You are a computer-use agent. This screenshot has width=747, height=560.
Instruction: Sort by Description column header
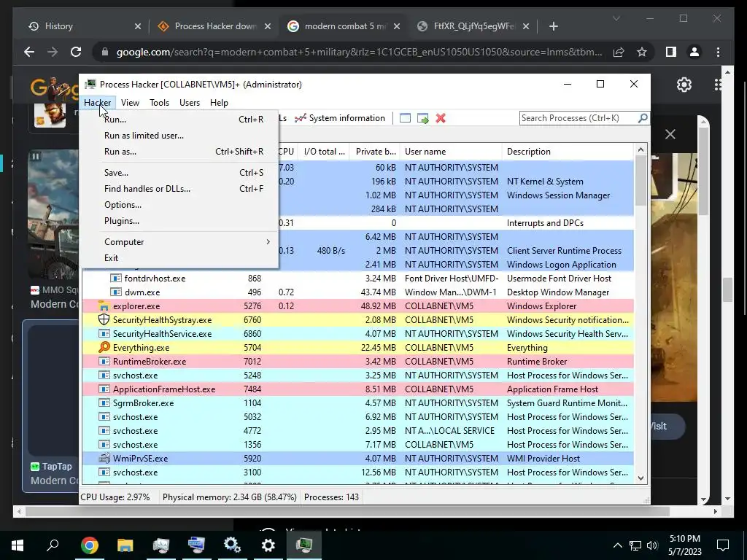tap(568, 152)
